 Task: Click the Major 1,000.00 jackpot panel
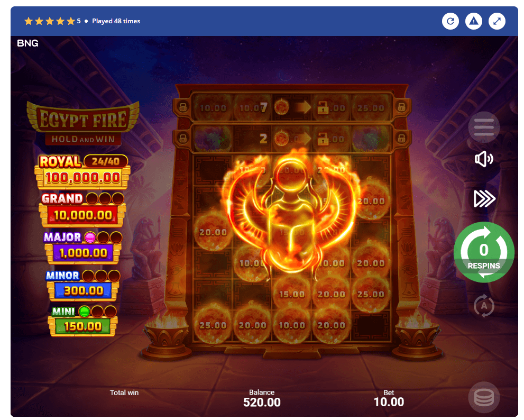[82, 248]
